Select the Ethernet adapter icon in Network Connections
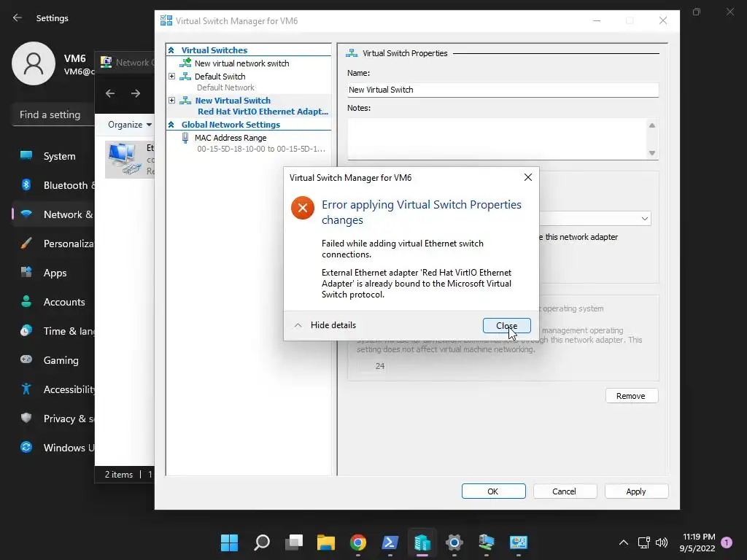Screen dimensions: 747x560 click(124, 159)
